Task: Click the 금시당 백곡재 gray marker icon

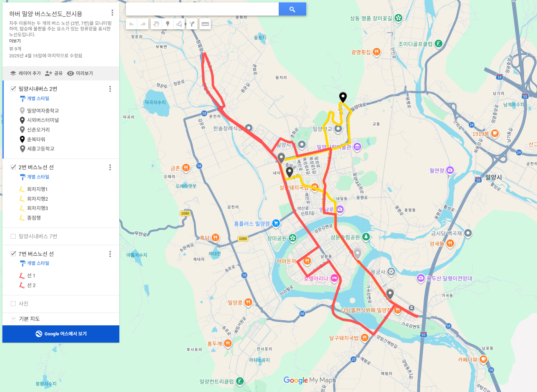Action: (x=468, y=233)
